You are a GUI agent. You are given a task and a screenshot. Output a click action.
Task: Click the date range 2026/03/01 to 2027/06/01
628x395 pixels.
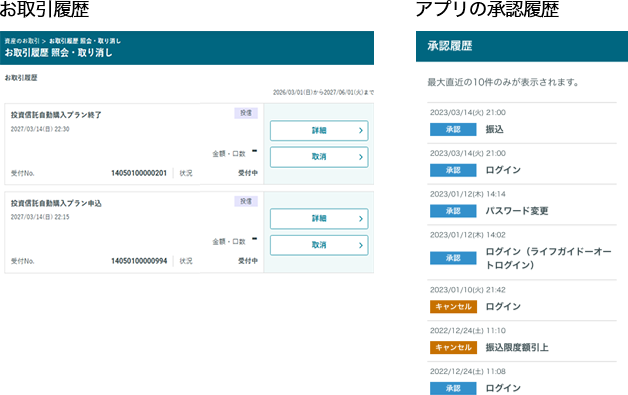[323, 93]
